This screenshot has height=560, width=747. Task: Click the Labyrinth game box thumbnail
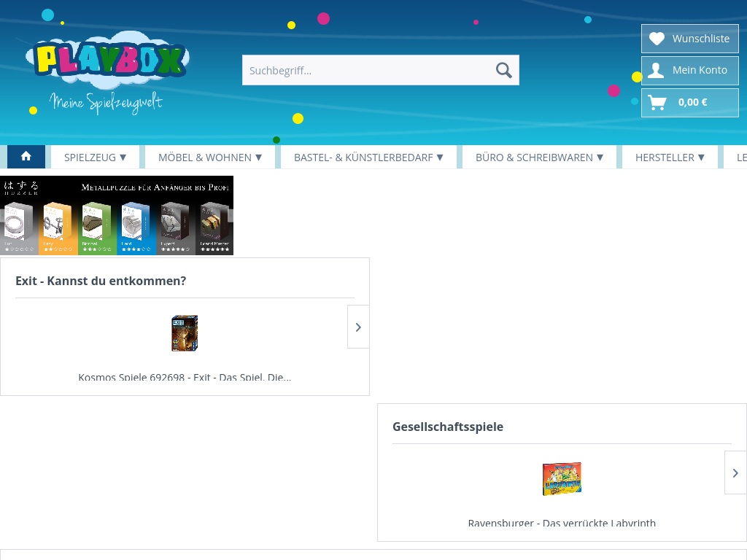tap(562, 479)
